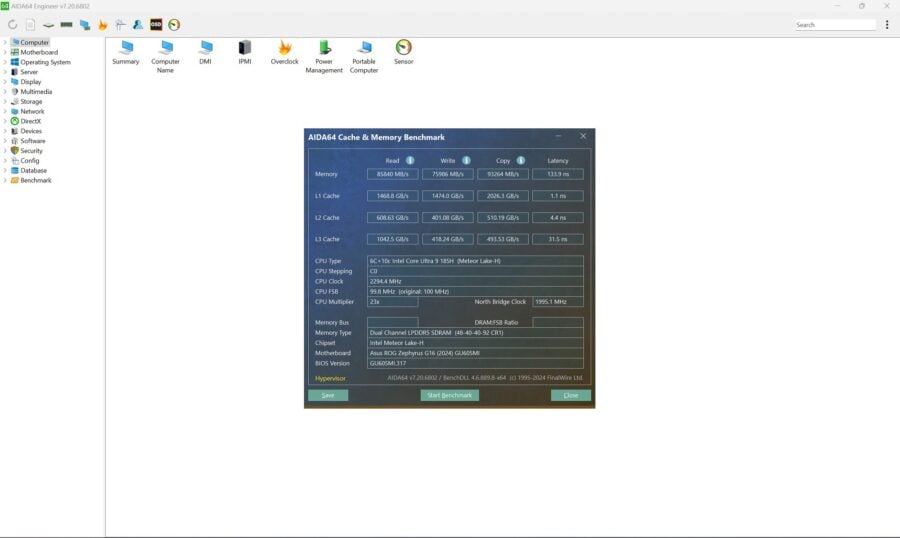Click Close button in benchmark dialog

pyautogui.click(x=571, y=395)
